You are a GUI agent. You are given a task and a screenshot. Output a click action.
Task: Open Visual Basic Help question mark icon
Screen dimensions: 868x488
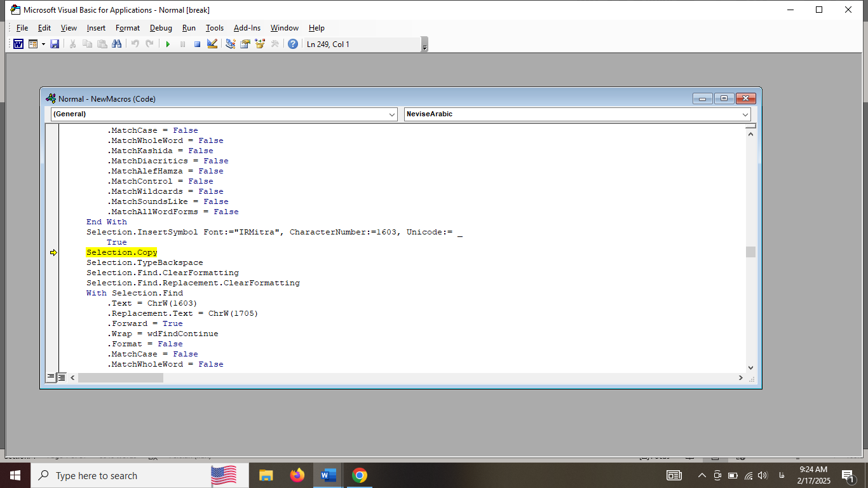click(x=293, y=44)
